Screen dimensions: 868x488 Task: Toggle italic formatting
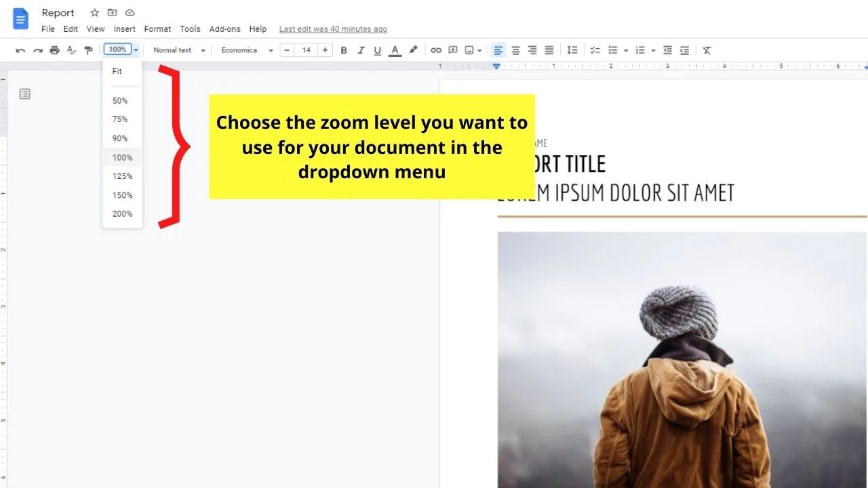coord(361,49)
